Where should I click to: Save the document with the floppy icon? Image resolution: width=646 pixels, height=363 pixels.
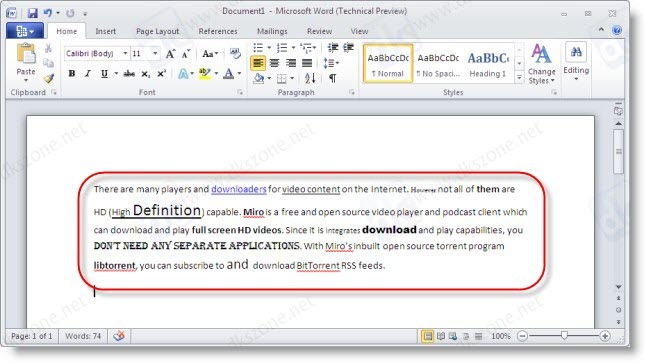pos(32,13)
